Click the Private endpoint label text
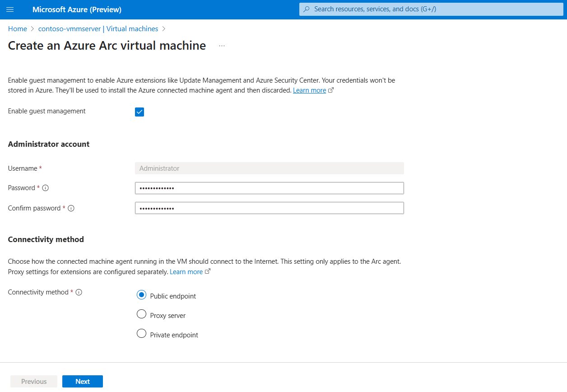The width and height of the screenshot is (567, 392). tap(174, 335)
